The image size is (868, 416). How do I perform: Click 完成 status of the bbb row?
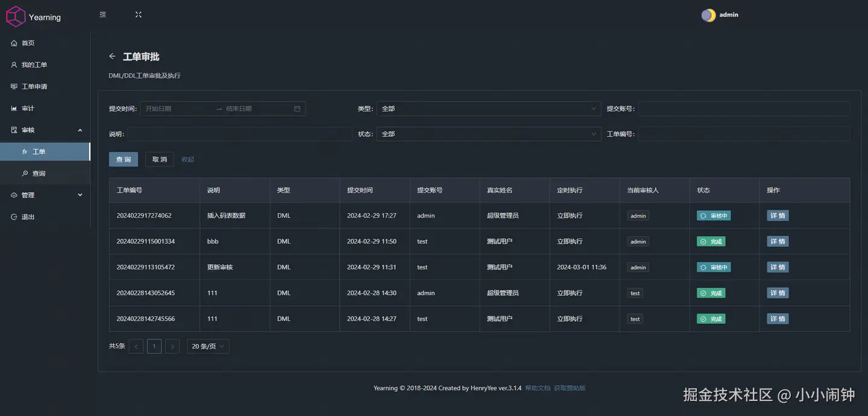[x=711, y=241]
